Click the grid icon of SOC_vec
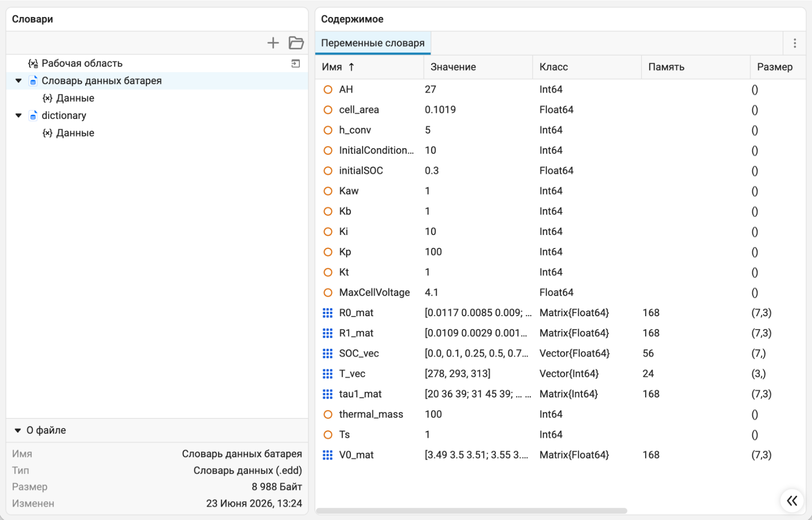Screen dimensions: 812x520 [x=327, y=353]
